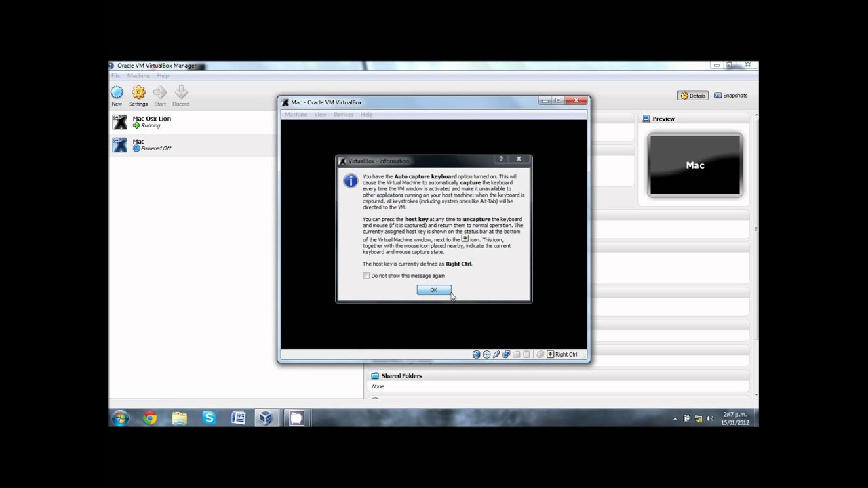Click the shared folders status bar icon
The height and width of the screenshot is (488, 868).
point(517,354)
